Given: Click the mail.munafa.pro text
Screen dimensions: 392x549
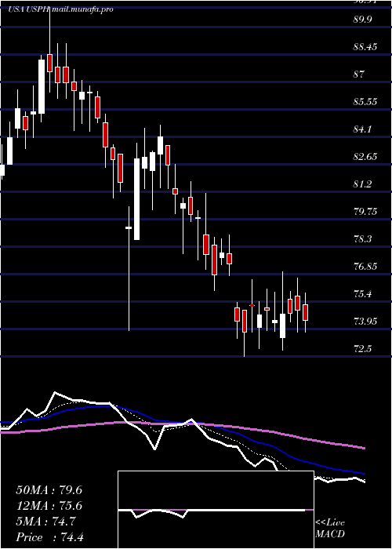Looking at the screenshot, I should point(82,9).
